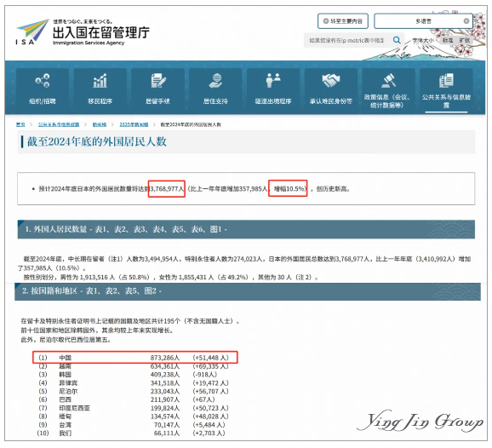The height and width of the screenshot is (448, 492).
Task: Click section header 2. 按国籍和地区
Action: (248, 291)
